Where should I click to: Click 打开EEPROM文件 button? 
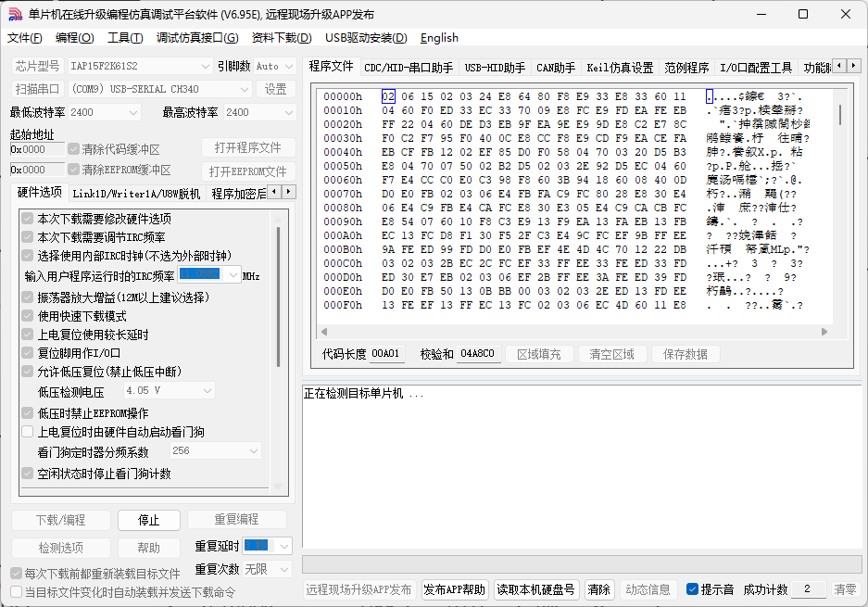coord(248,171)
